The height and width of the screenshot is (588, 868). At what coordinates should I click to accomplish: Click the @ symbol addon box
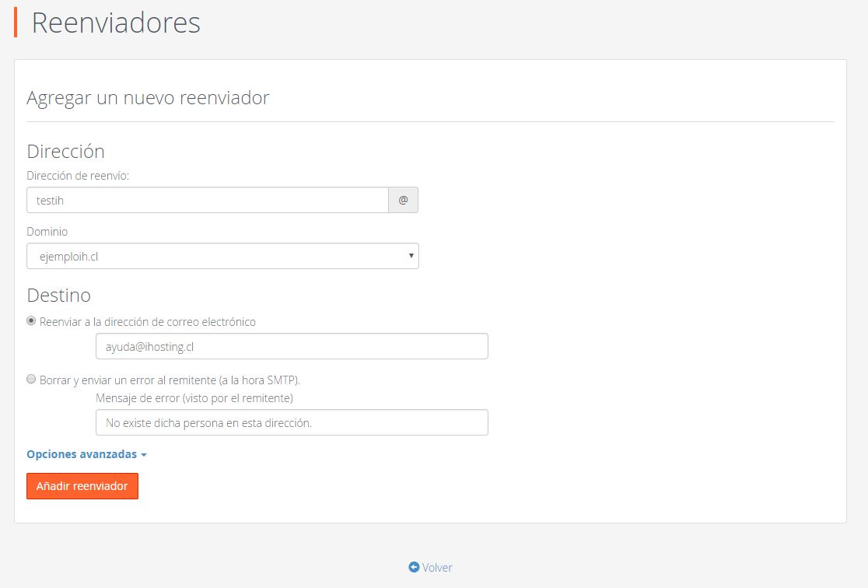pyautogui.click(x=403, y=200)
